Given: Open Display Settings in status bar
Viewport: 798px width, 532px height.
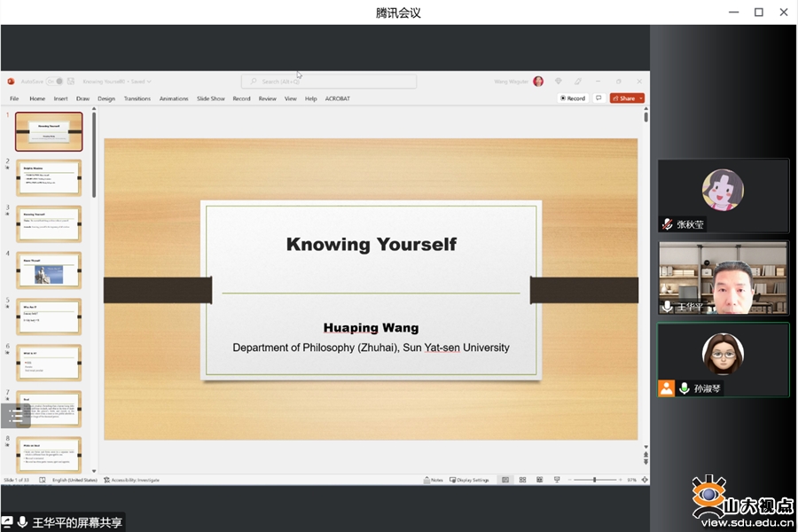Looking at the screenshot, I should click(469, 480).
